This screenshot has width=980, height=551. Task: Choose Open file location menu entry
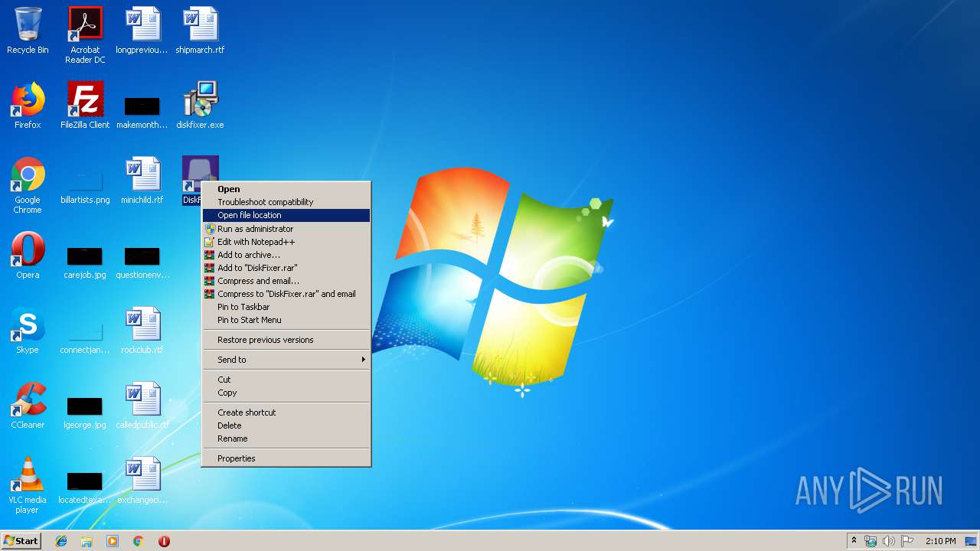[x=286, y=215]
